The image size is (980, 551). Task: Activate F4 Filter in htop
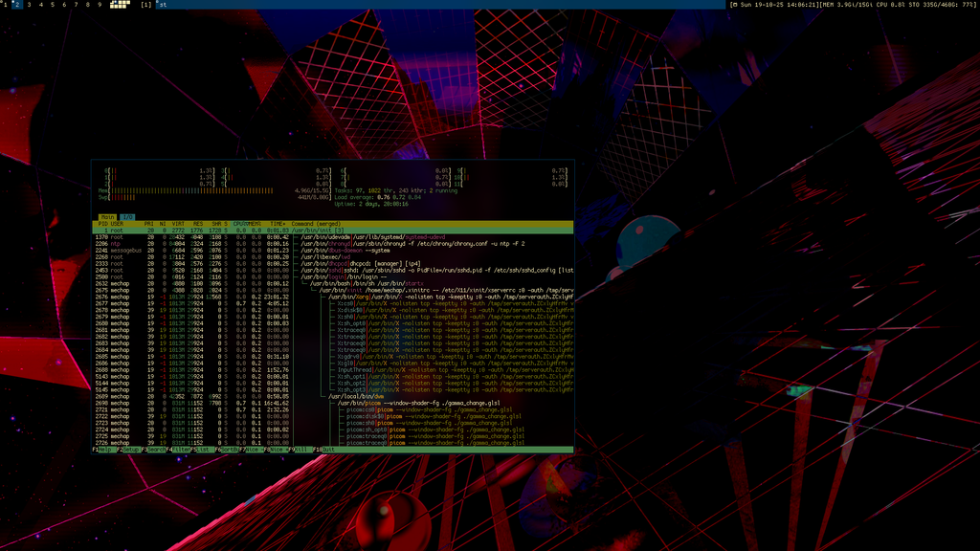181,449
